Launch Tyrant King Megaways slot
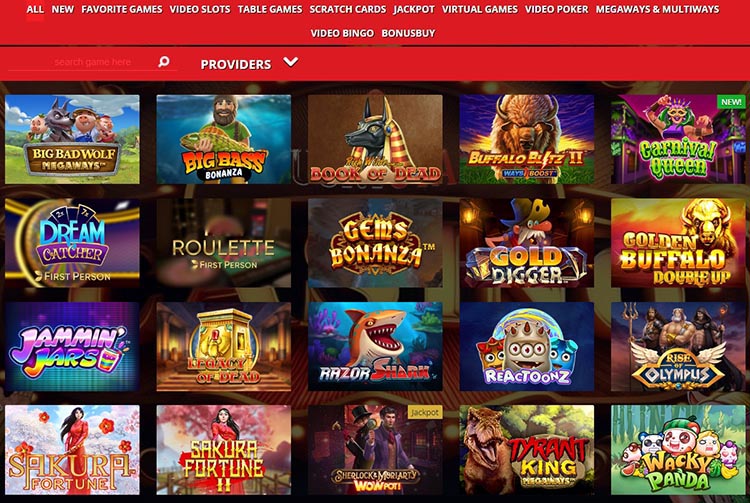Image resolution: width=750 pixels, height=503 pixels. [527, 450]
